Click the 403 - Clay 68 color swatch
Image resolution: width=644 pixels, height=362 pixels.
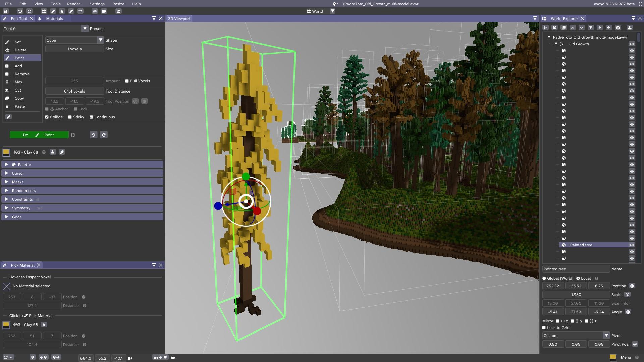pos(6,153)
